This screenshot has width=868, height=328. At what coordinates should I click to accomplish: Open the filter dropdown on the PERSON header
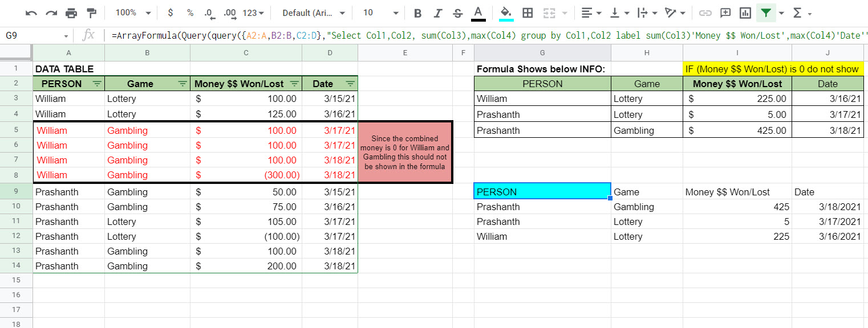98,83
